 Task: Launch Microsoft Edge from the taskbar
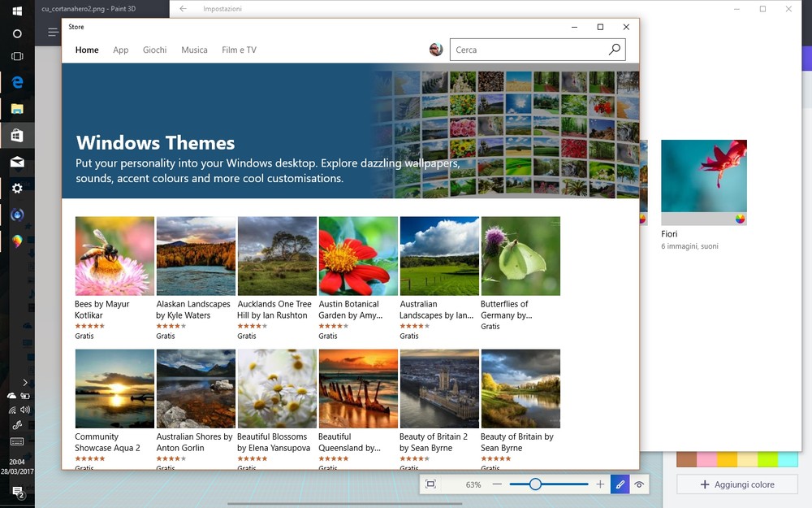tap(17, 82)
